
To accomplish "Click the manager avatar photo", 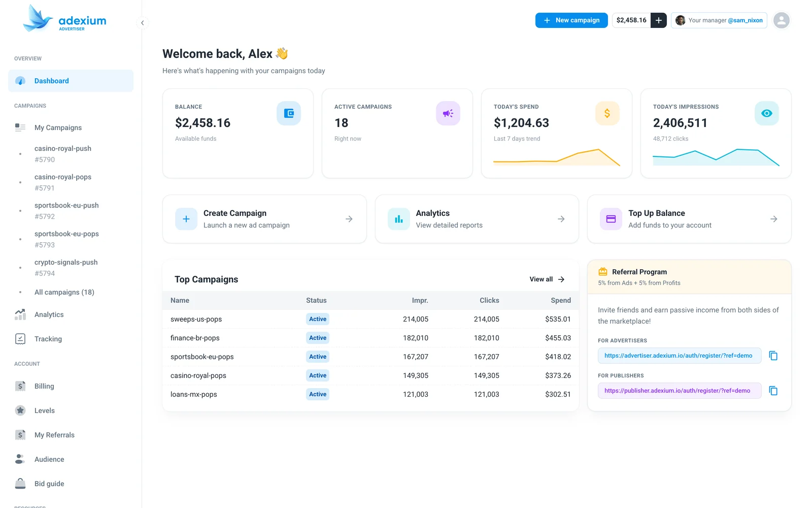I will 681,20.
